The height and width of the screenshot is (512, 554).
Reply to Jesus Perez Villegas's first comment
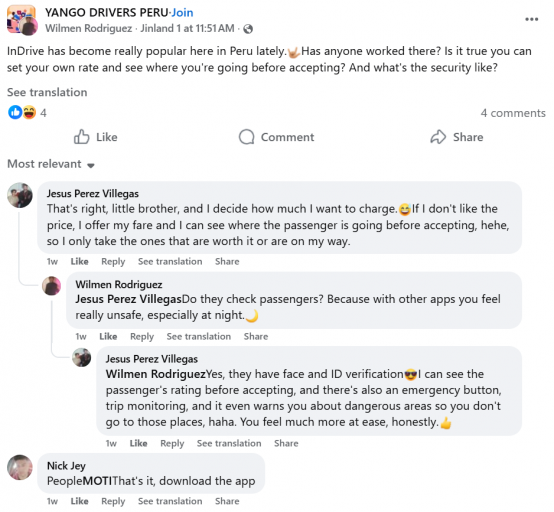click(113, 261)
